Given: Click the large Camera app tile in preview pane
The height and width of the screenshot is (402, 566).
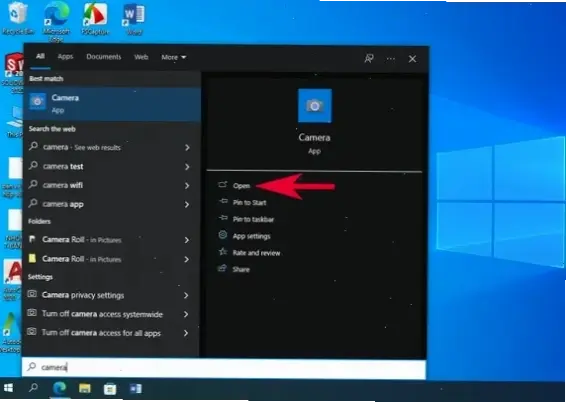Looking at the screenshot, I should [x=314, y=105].
